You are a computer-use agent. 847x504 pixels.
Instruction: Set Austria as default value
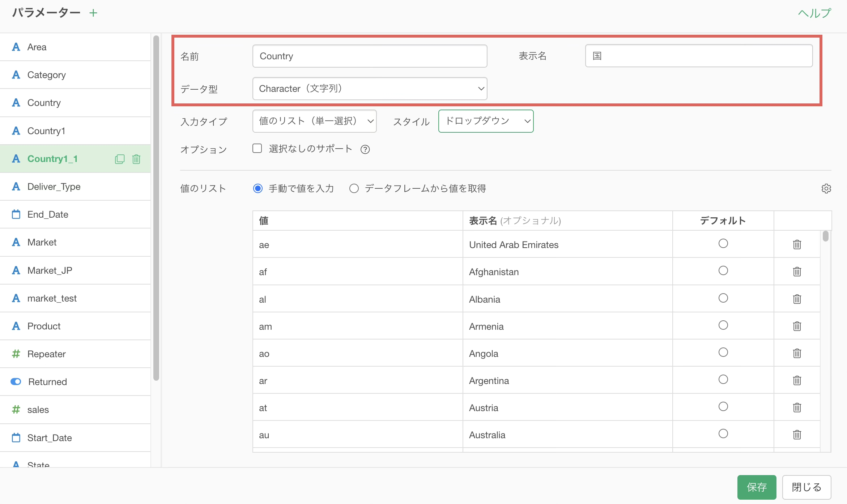723,407
